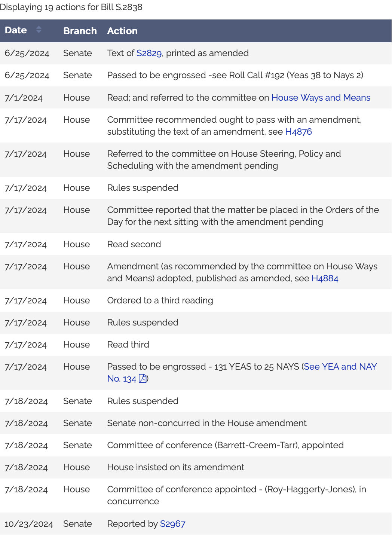The image size is (392, 535).
Task: Follow the H4876 amendment link
Action: (298, 132)
